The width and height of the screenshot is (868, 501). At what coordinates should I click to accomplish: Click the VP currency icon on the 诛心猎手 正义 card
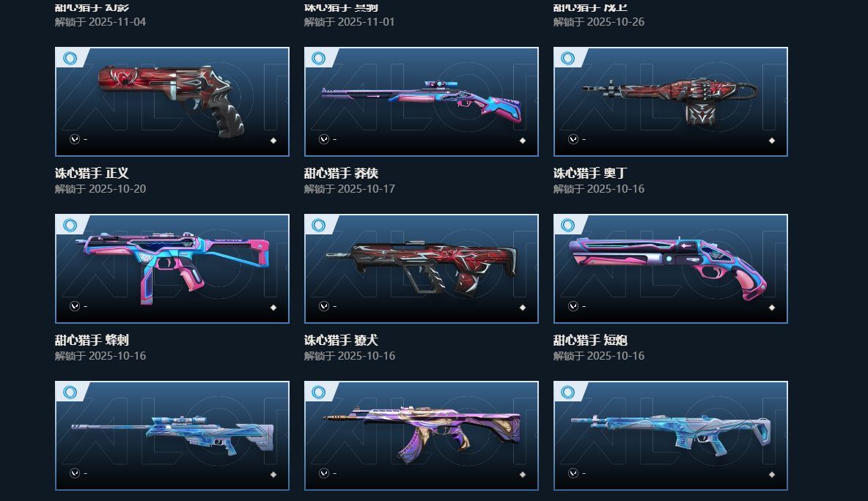click(75, 139)
